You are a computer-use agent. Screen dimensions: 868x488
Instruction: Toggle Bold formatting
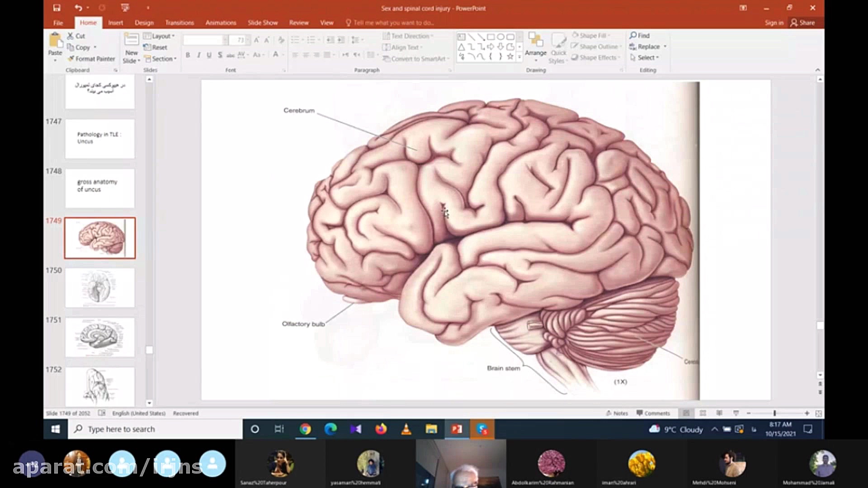188,55
